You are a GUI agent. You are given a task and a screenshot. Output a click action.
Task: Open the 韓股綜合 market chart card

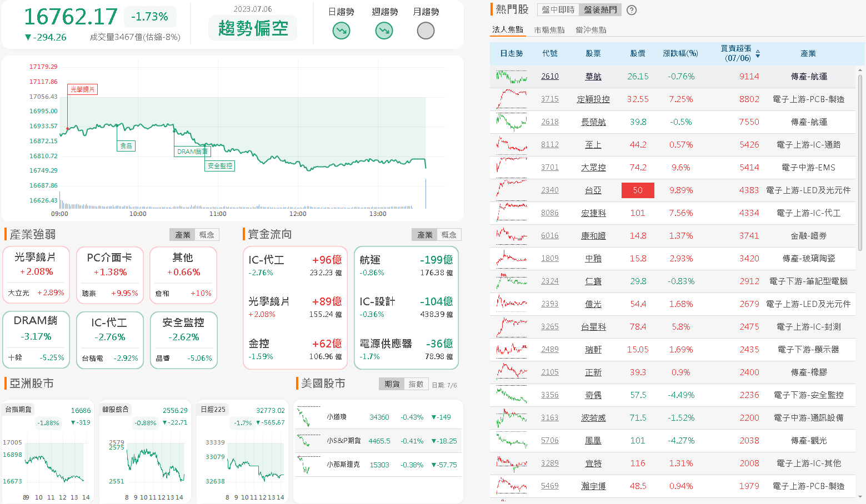(145, 451)
